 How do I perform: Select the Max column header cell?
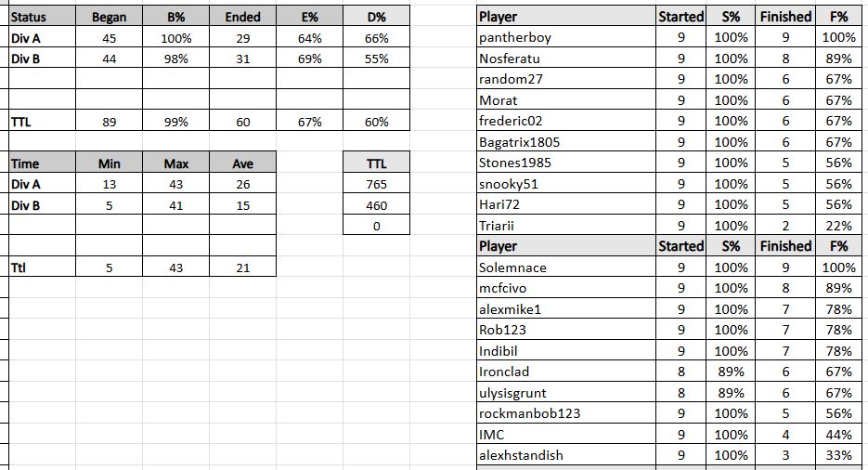(176, 163)
